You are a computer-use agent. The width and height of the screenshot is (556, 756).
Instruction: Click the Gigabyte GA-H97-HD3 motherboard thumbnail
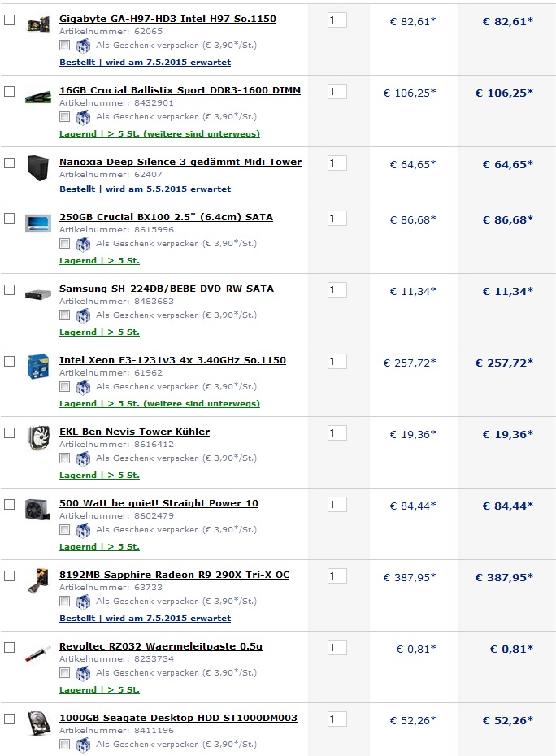(x=38, y=24)
